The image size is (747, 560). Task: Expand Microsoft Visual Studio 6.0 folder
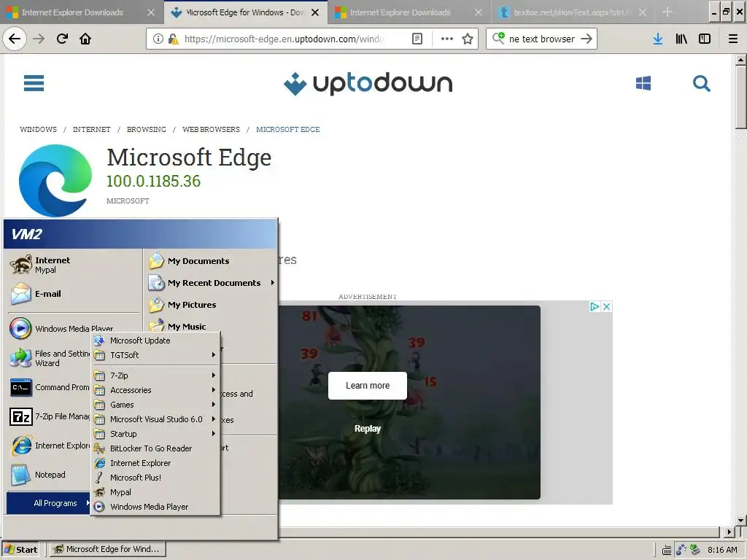[x=156, y=419]
